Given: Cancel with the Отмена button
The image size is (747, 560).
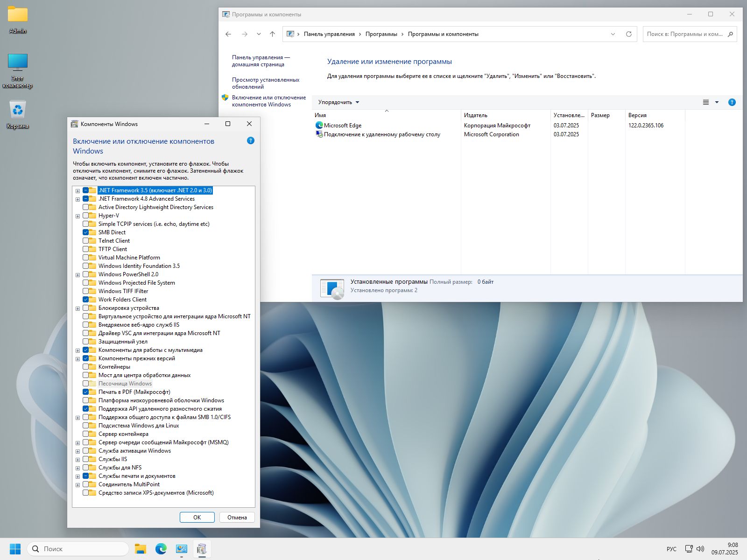Looking at the screenshot, I should [x=237, y=517].
